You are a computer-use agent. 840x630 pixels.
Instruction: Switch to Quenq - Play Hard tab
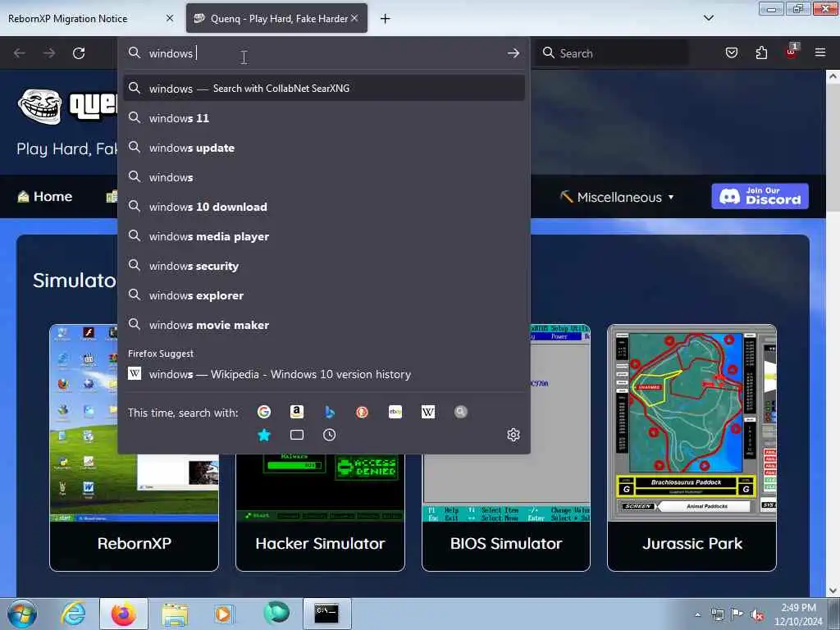coord(276,18)
